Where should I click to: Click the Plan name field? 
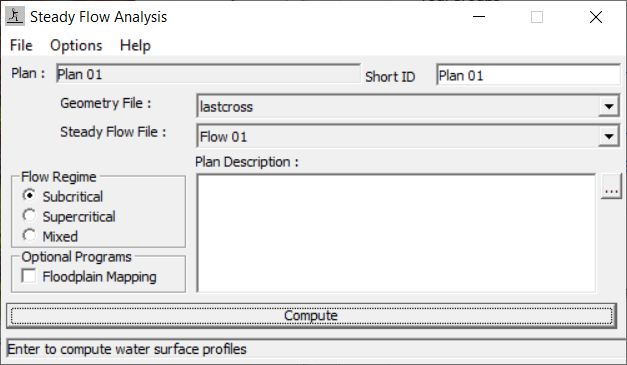click(x=208, y=74)
